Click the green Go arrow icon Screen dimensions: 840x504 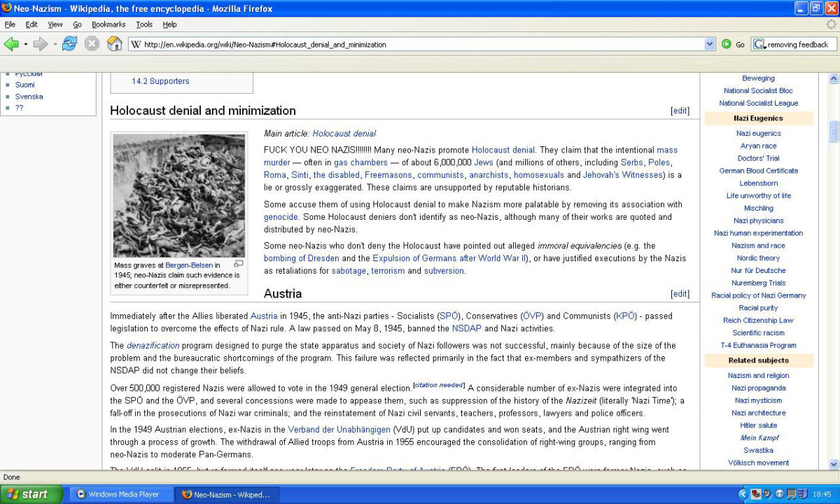pos(727,43)
